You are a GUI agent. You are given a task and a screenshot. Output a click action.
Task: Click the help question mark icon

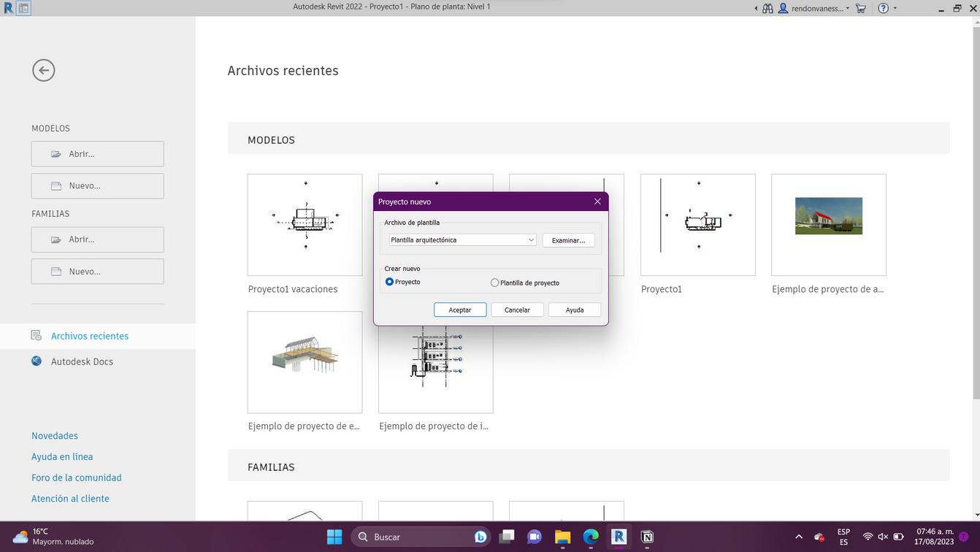pyautogui.click(x=884, y=9)
